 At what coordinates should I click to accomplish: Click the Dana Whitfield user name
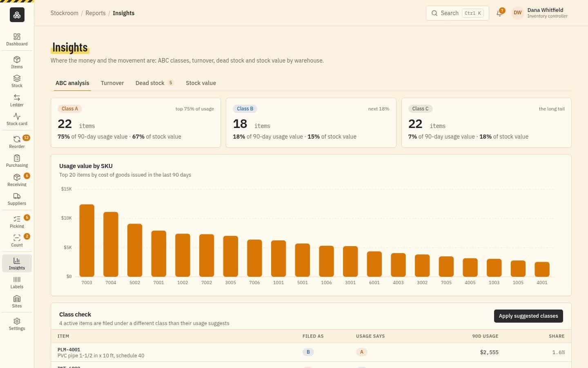(545, 10)
